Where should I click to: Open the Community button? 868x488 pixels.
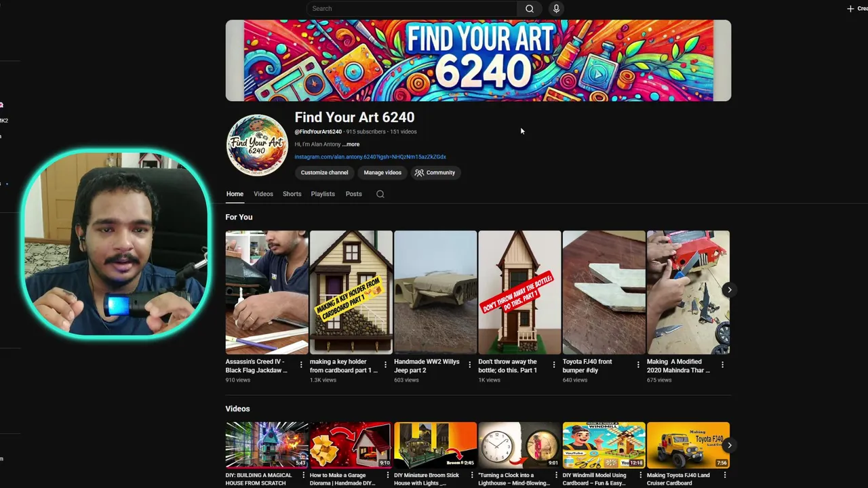pyautogui.click(x=435, y=173)
